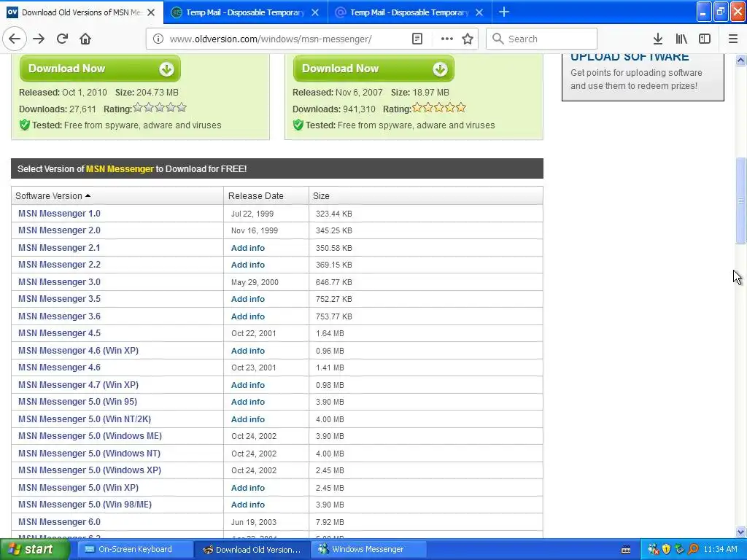Add info for MSN Messenger 2.1
The image size is (747, 560).
[248, 248]
